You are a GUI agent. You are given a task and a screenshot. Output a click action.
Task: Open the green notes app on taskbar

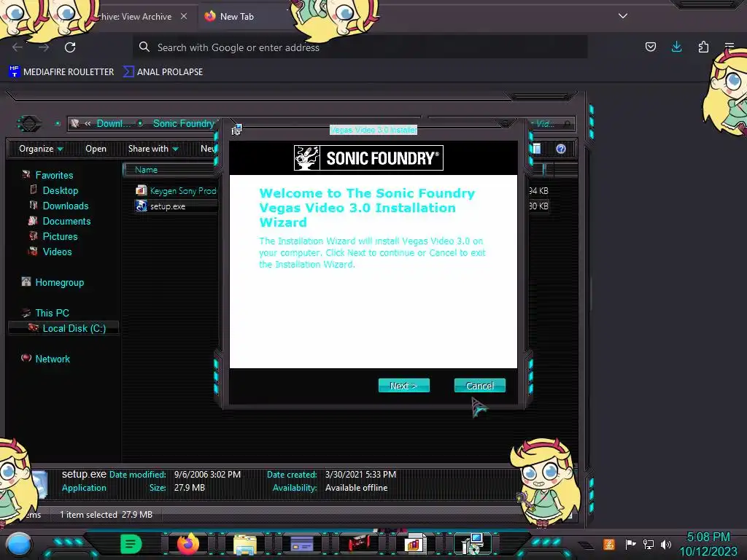[x=131, y=544]
